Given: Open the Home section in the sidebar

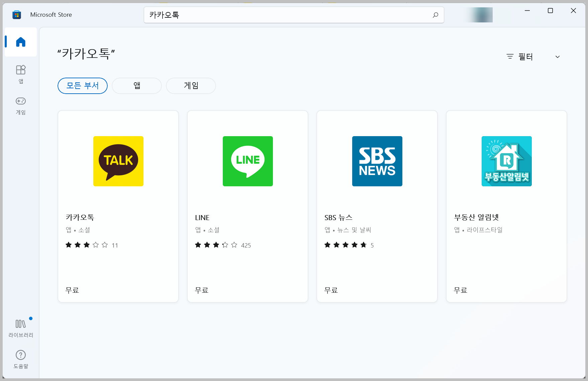Looking at the screenshot, I should pos(21,42).
